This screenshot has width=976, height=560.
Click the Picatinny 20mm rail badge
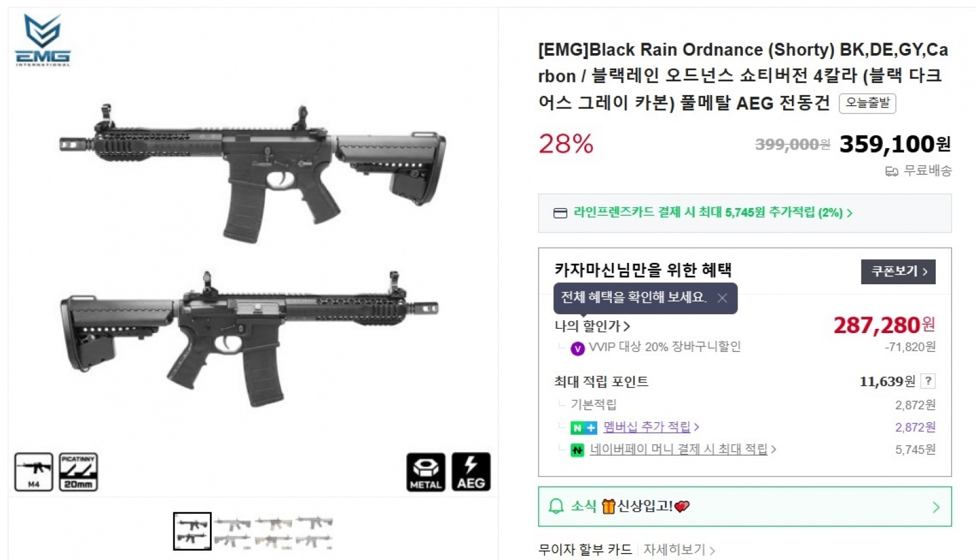click(78, 472)
